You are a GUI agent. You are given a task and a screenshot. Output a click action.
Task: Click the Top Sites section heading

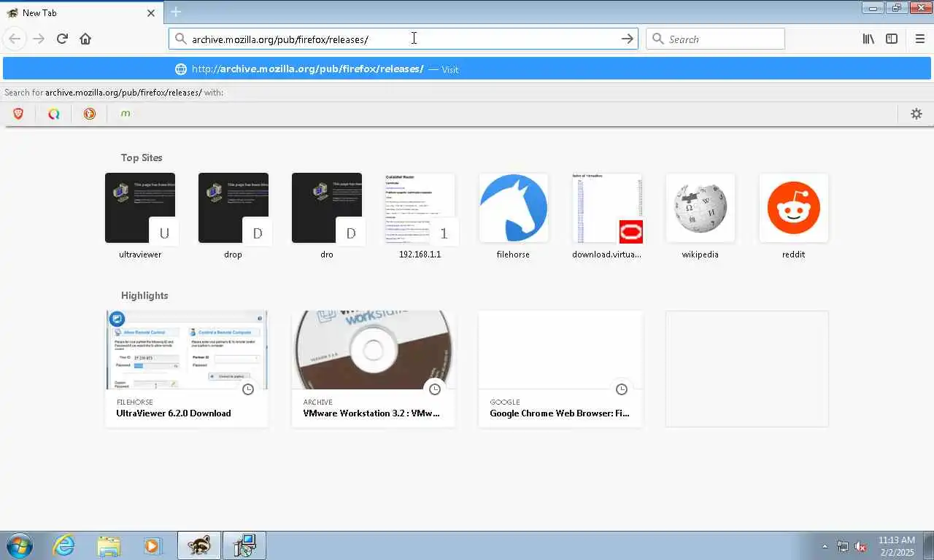(x=142, y=157)
